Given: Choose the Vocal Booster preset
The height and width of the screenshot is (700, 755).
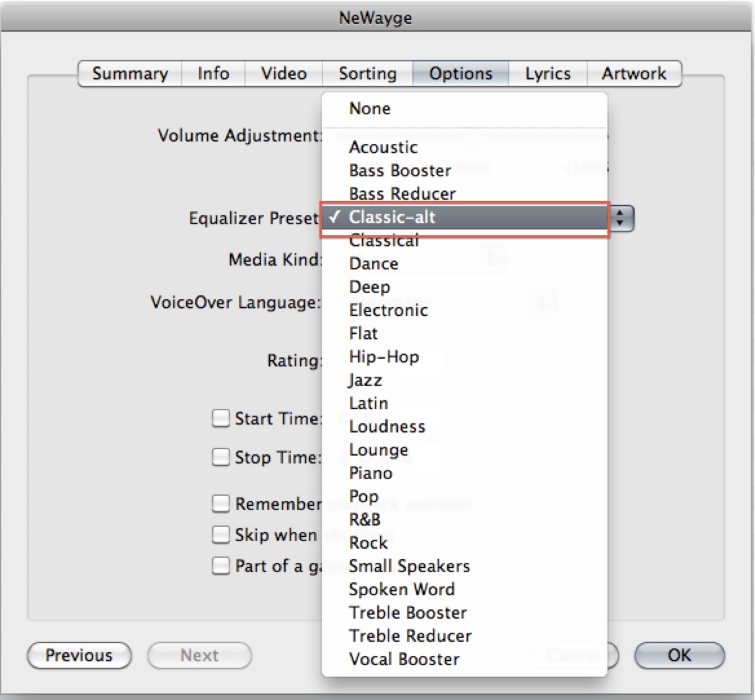Looking at the screenshot, I should (x=404, y=659).
